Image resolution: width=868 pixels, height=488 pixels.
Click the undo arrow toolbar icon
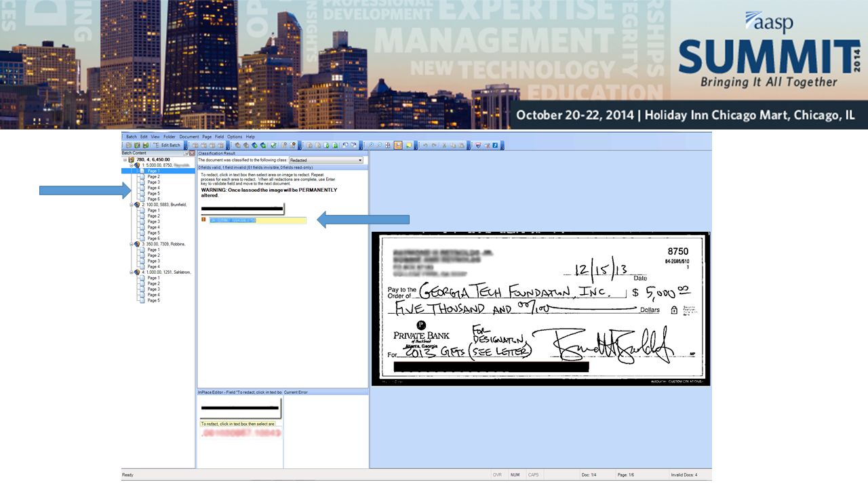(x=425, y=145)
